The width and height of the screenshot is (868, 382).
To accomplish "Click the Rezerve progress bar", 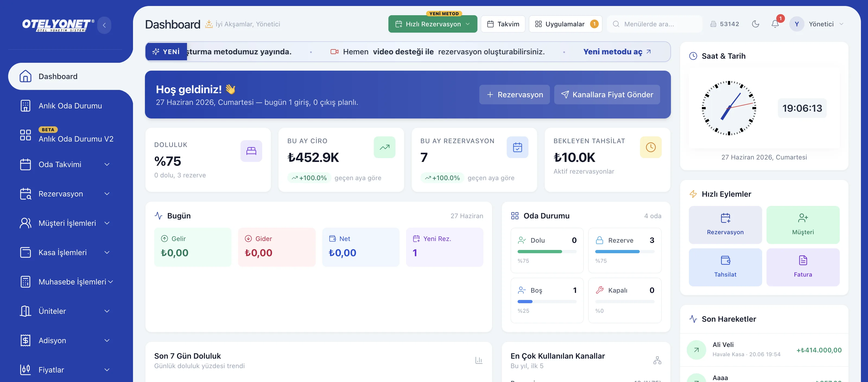I will [624, 252].
